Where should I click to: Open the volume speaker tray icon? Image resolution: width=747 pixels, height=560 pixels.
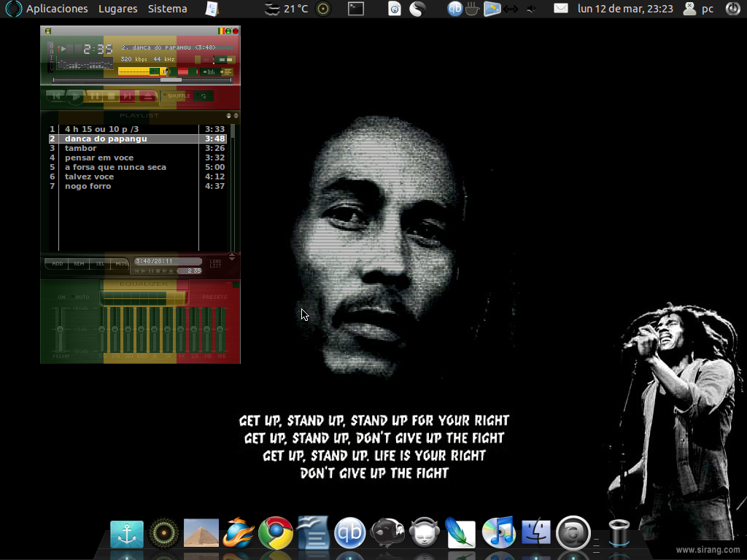532,9
